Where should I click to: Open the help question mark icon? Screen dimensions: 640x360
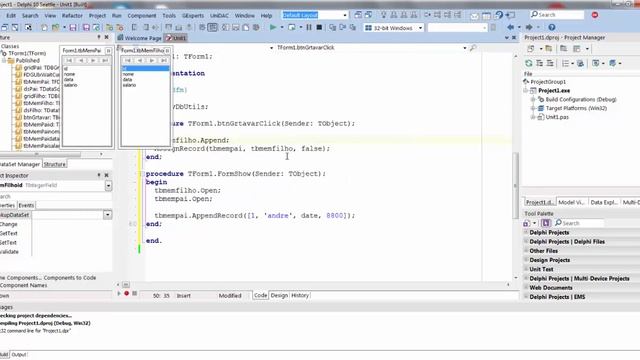[551, 27]
